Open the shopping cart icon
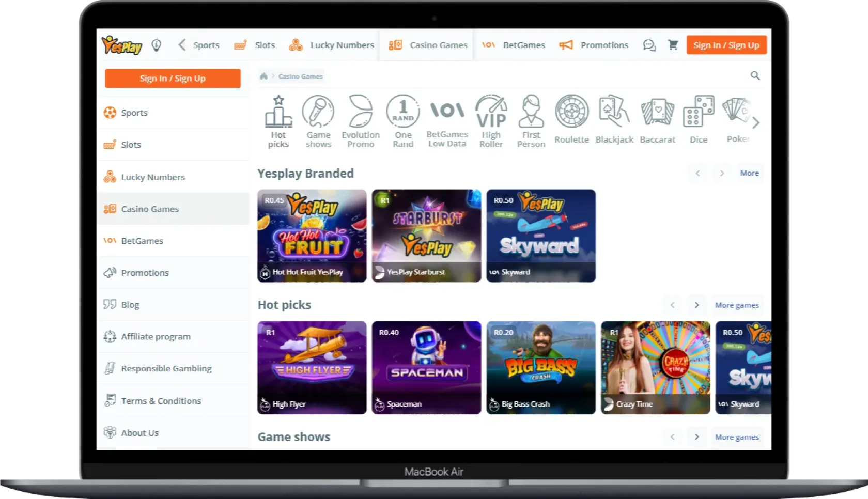This screenshot has width=868, height=499. [x=673, y=45]
